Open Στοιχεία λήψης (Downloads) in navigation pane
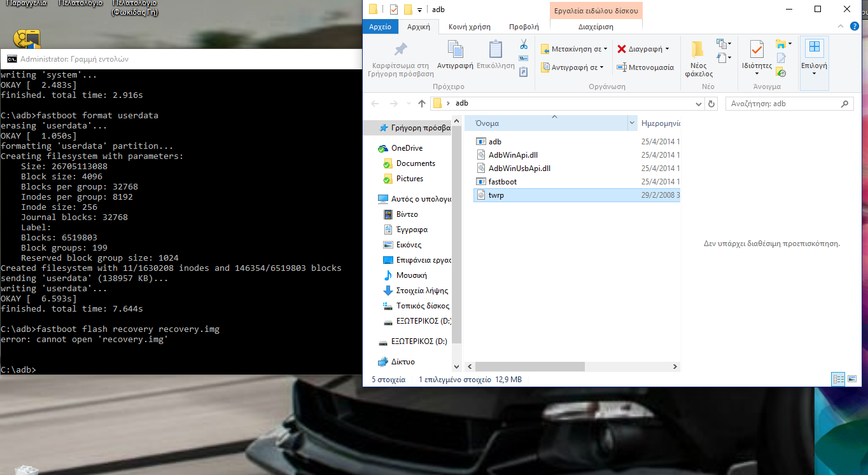 click(422, 291)
